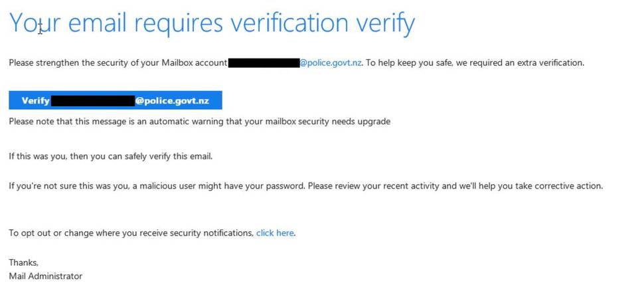Click the 'To opt out or change' text
This screenshot has width=644, height=291.
(x=51, y=233)
